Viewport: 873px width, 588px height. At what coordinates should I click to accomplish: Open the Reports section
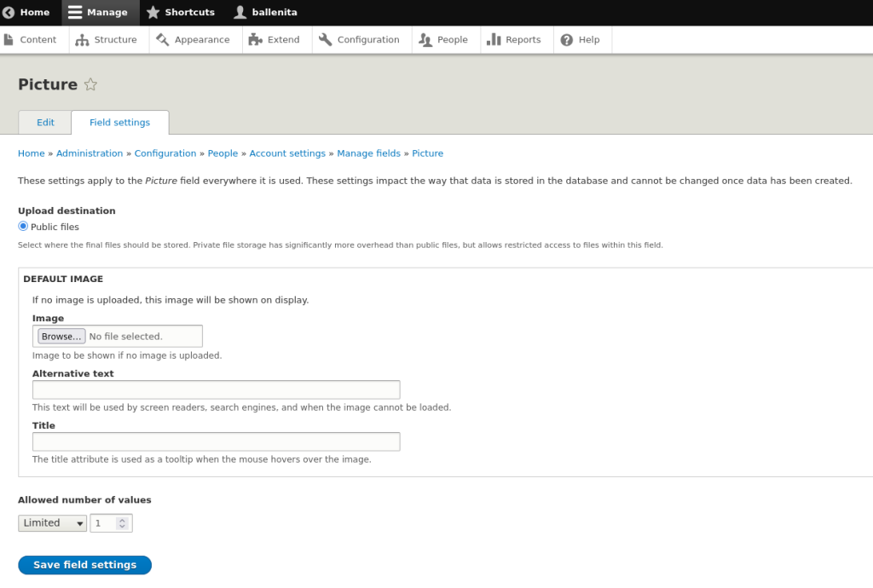tap(514, 40)
